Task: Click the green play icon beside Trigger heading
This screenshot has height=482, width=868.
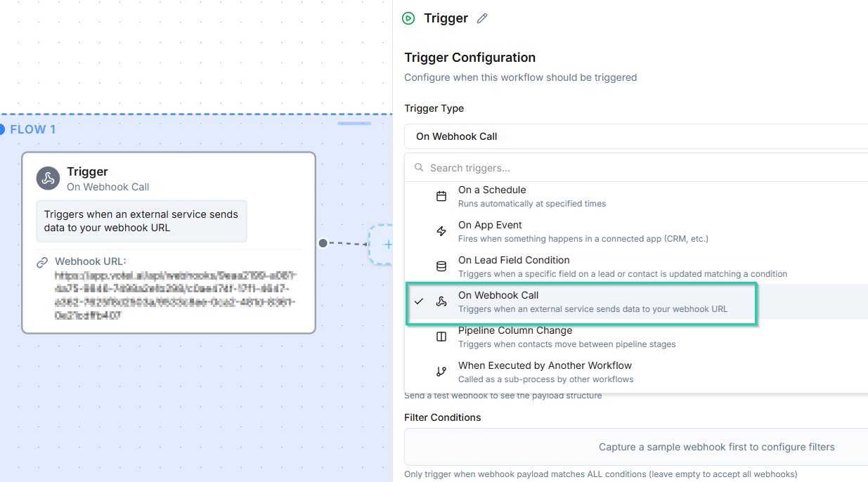Action: point(408,18)
